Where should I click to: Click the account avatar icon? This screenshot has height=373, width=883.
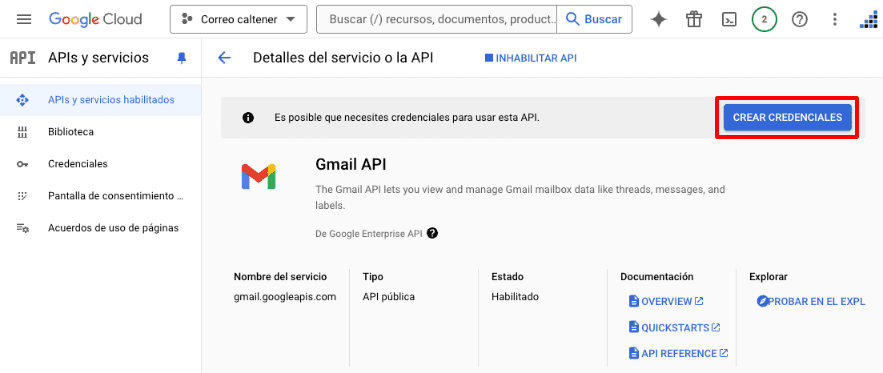(x=869, y=20)
